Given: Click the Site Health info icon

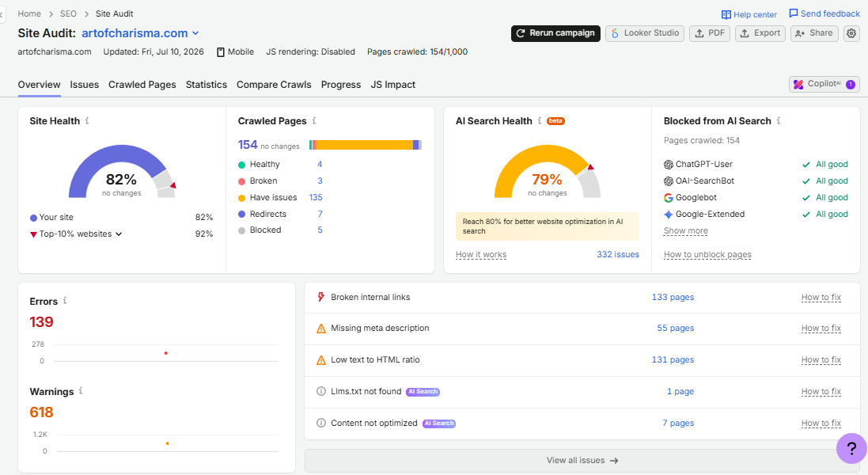Looking at the screenshot, I should [87, 120].
